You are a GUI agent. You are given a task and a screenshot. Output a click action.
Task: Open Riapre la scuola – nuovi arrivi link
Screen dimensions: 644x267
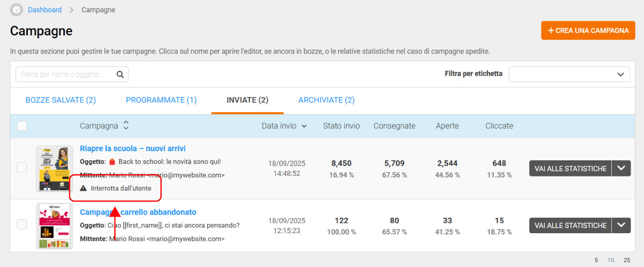133,149
